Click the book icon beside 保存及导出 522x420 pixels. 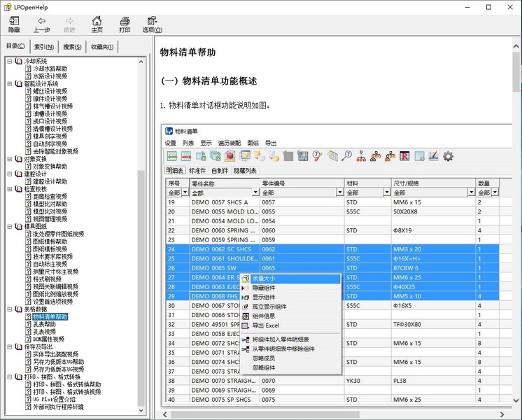(18, 346)
